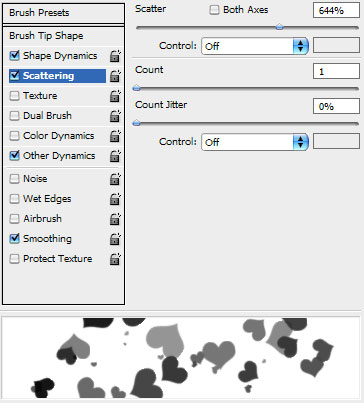The height and width of the screenshot is (403, 364).
Task: Click the Count value input field
Action: (336, 71)
